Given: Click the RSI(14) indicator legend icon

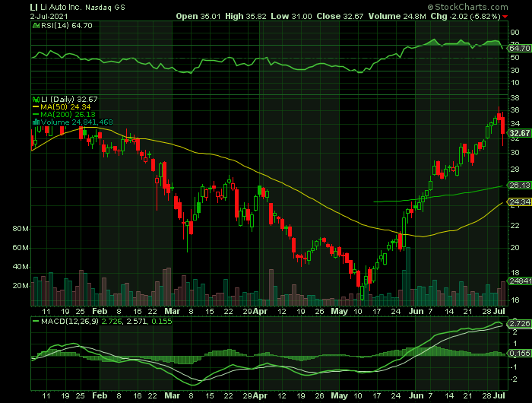Looking at the screenshot, I should tap(35, 24).
